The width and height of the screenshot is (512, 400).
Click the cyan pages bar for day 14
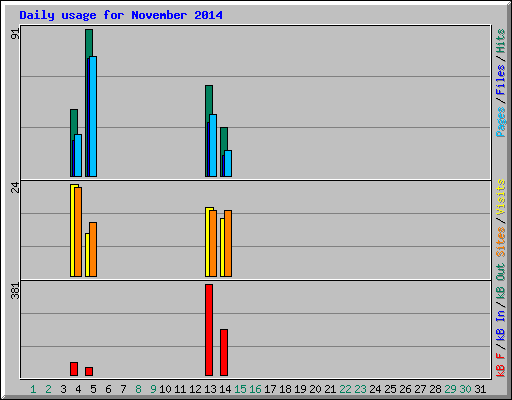coord(228,164)
